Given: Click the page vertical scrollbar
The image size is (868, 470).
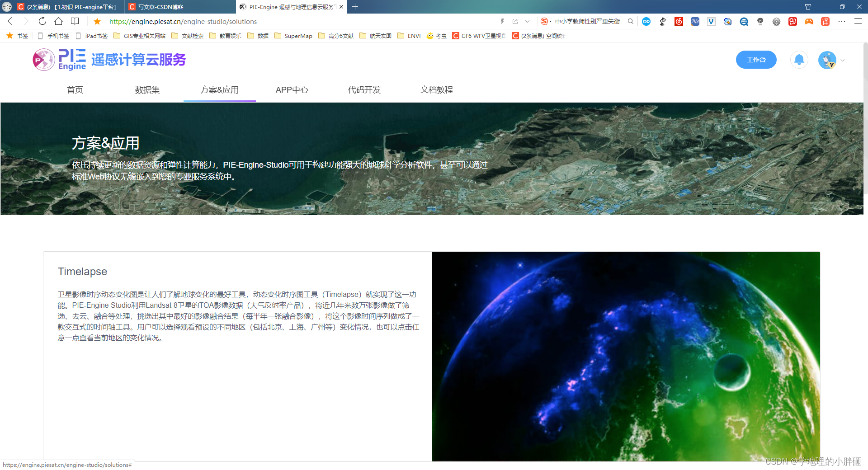Looking at the screenshot, I should click(x=865, y=118).
